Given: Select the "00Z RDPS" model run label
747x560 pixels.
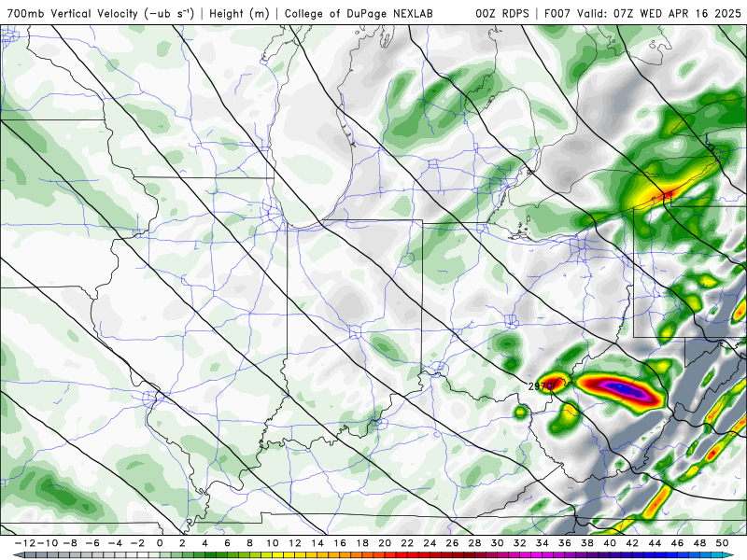Looking at the screenshot, I should click(x=502, y=14).
